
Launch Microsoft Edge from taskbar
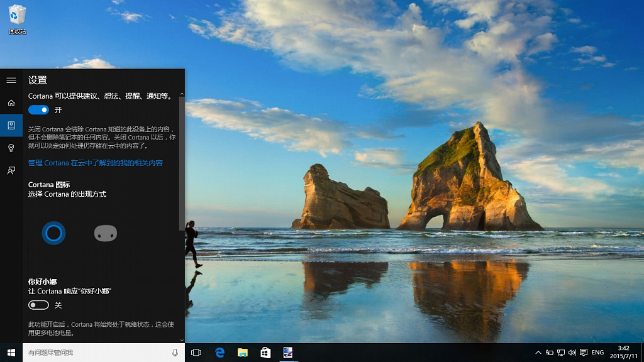[219, 353]
